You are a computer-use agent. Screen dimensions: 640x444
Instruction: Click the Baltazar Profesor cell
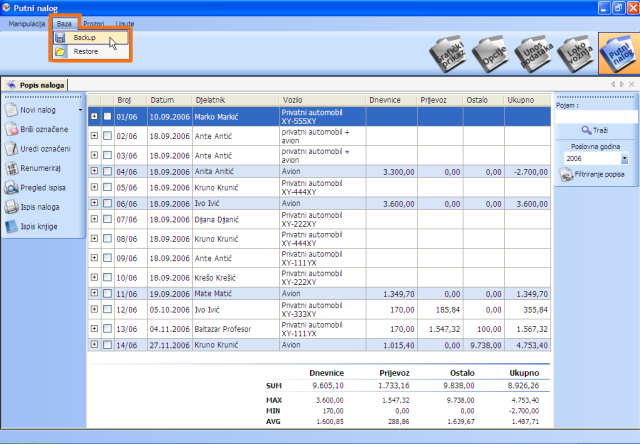[x=236, y=329]
